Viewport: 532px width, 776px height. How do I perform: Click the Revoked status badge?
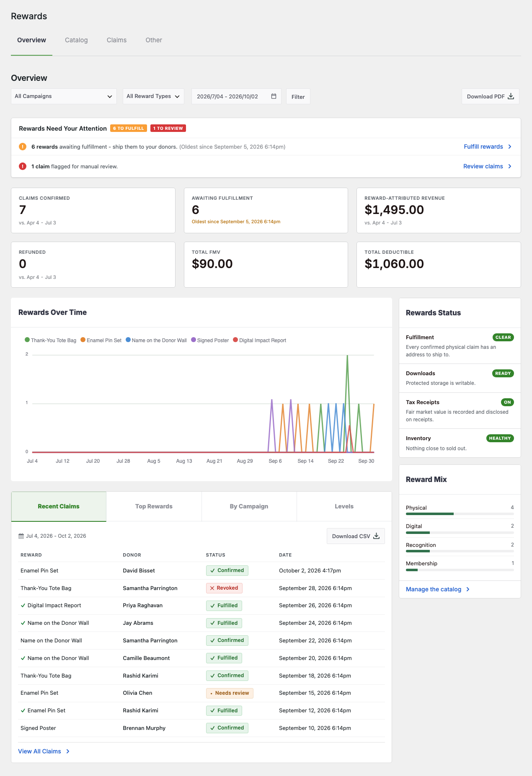[x=224, y=588]
